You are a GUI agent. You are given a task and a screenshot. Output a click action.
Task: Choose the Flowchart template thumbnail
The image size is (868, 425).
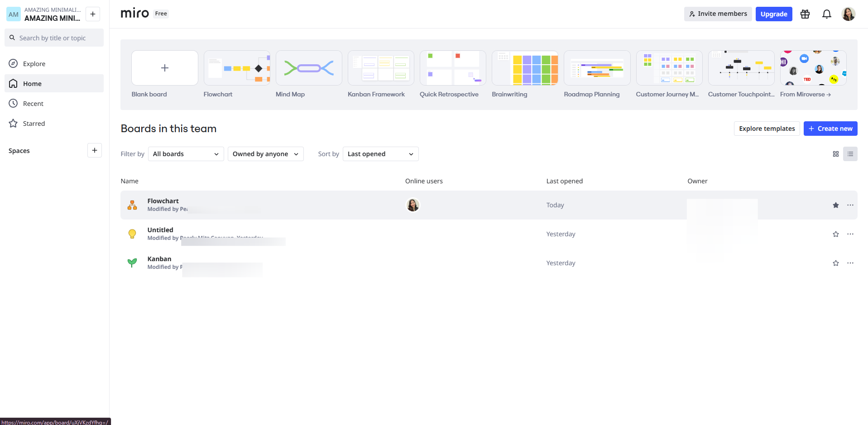(237, 68)
